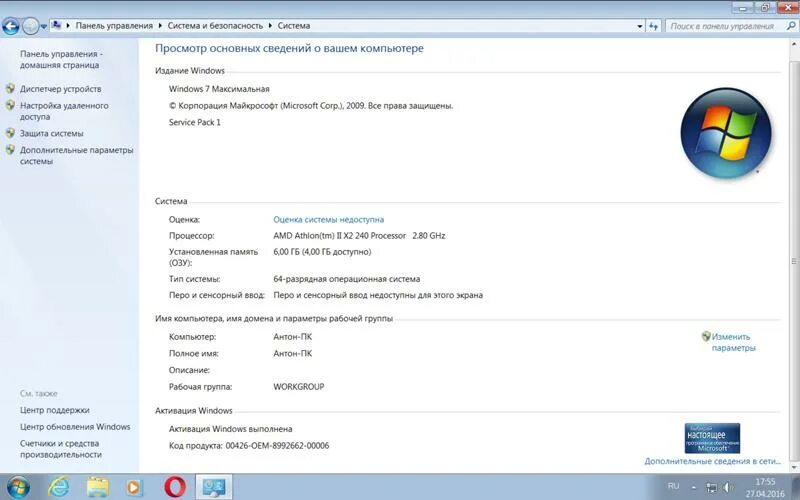Viewport: 800px width, 500px height.
Task: Open Дополнительные сведения в сети link
Action: point(712,461)
